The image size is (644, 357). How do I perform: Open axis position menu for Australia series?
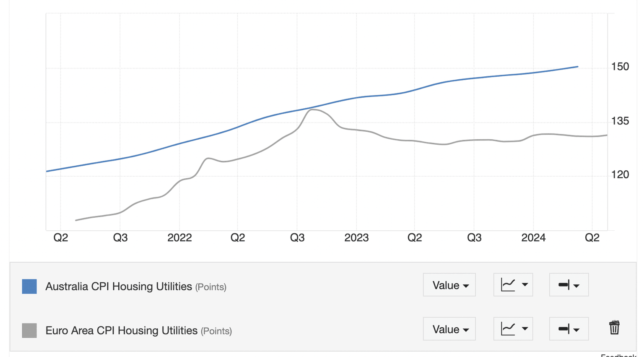[x=569, y=285]
